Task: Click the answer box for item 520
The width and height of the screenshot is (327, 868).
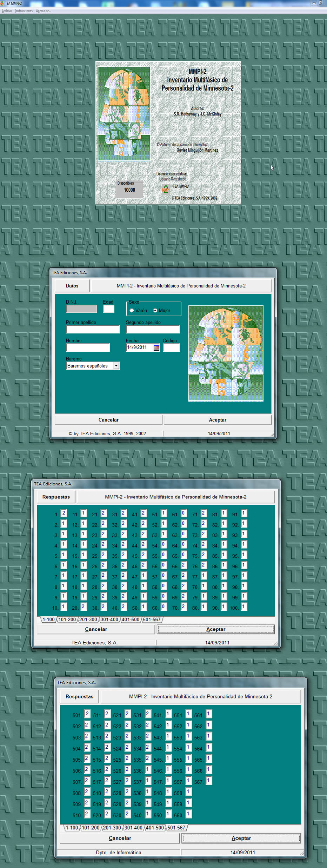Action: tap(107, 814)
